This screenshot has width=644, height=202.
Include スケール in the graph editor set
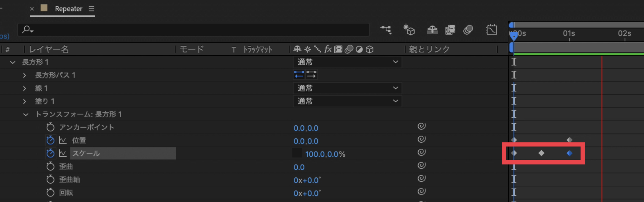63,153
